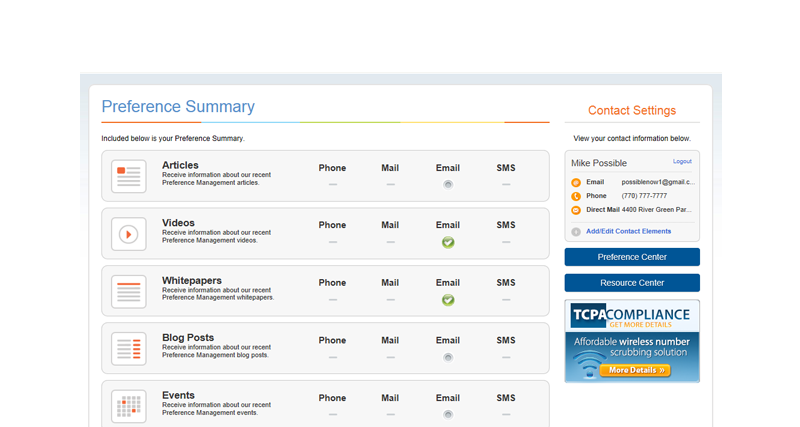Viewport: 800px width, 427px height.
Task: Click the Mike Possible name
Action: [x=599, y=163]
